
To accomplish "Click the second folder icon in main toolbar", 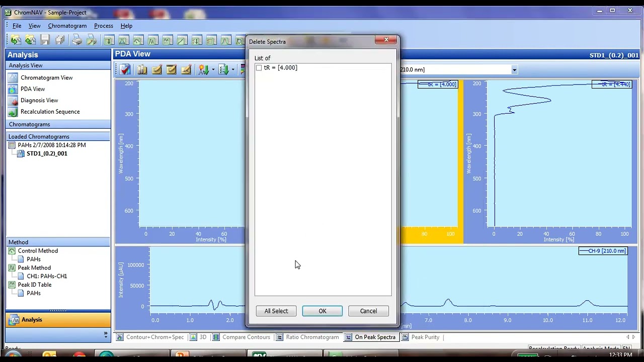I will point(30,40).
